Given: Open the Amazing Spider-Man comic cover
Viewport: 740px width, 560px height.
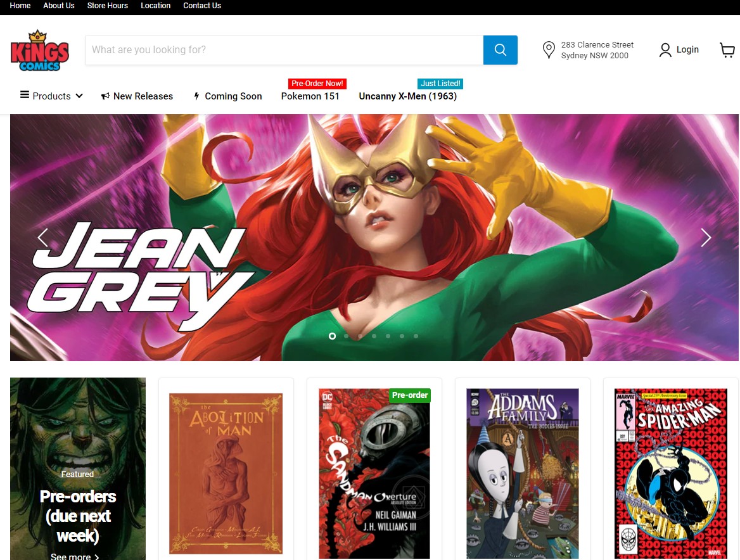Looking at the screenshot, I should (670, 474).
